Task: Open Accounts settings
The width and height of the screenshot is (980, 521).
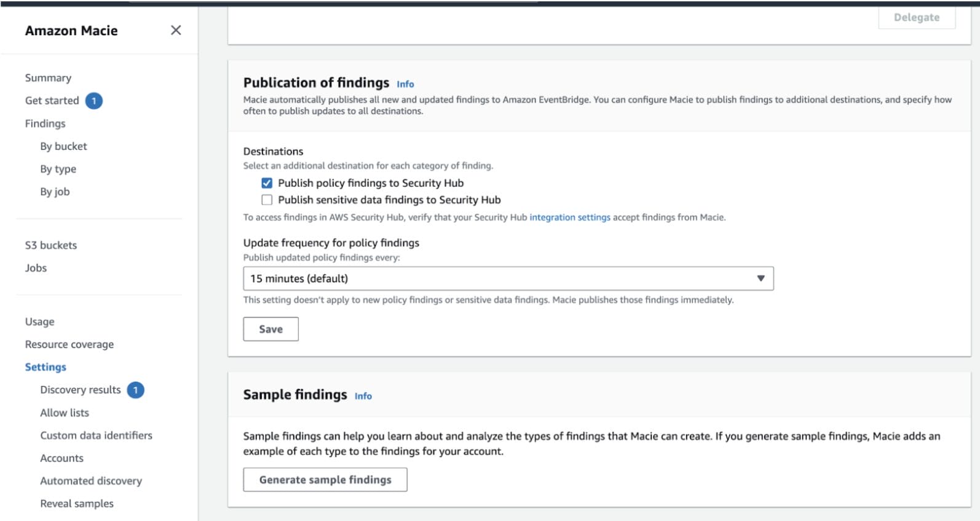Action: [61, 458]
